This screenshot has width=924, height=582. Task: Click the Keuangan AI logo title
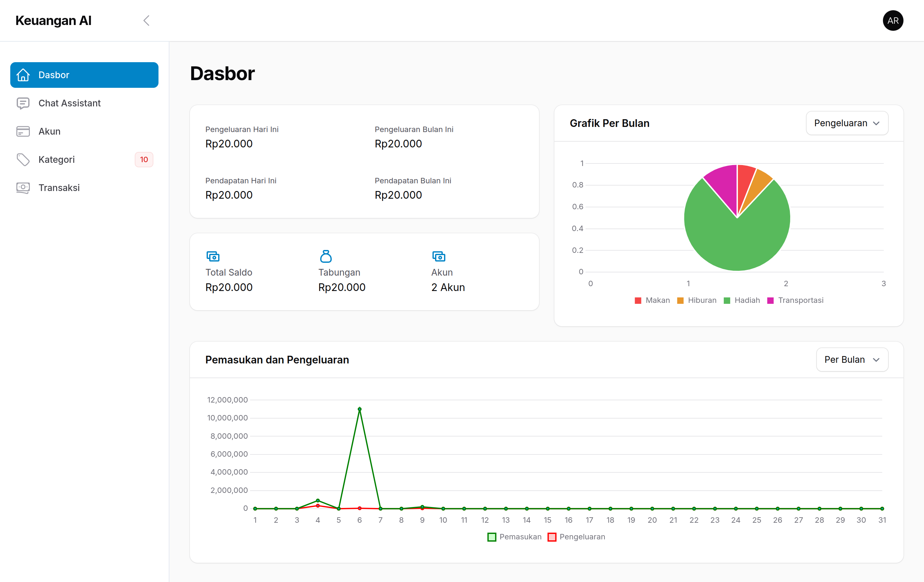(x=53, y=21)
